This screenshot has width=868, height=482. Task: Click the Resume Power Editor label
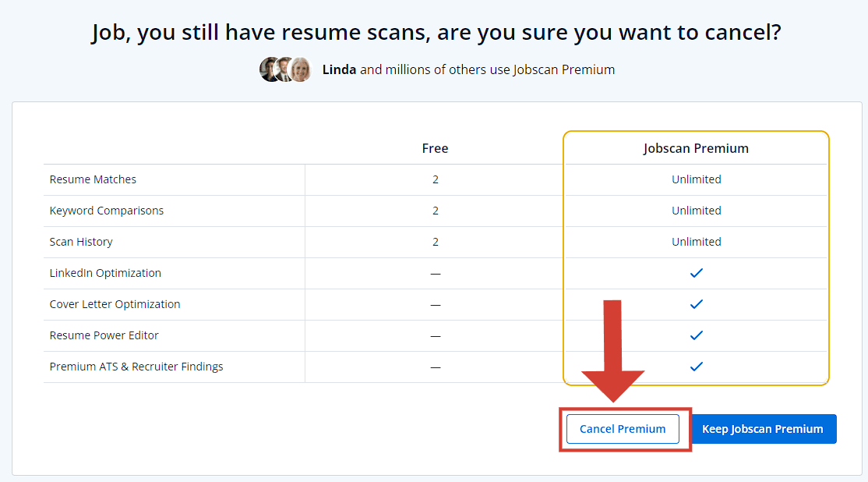click(104, 335)
